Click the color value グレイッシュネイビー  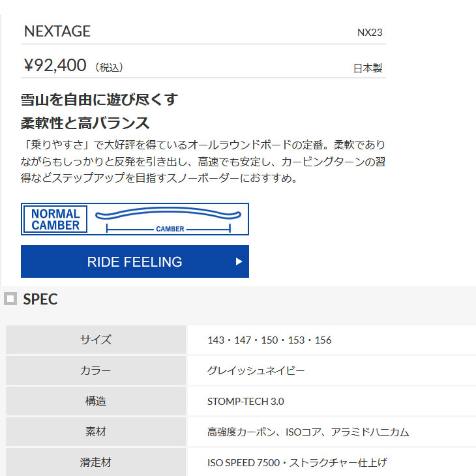click(x=256, y=370)
